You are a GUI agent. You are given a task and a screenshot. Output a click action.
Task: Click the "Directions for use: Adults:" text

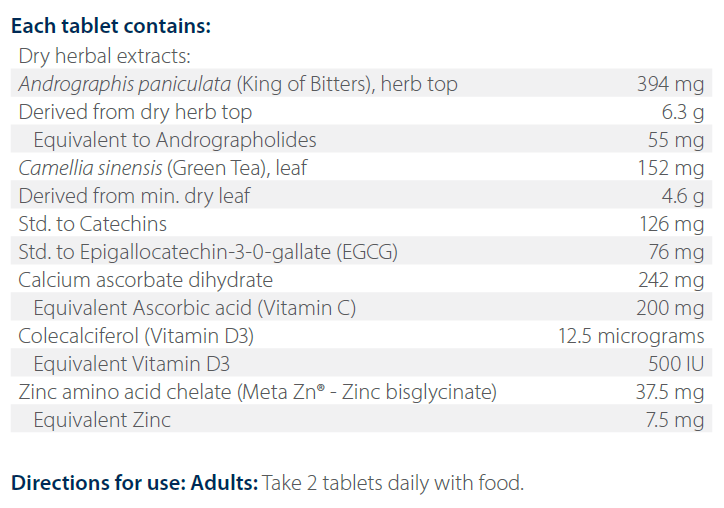tap(134, 483)
